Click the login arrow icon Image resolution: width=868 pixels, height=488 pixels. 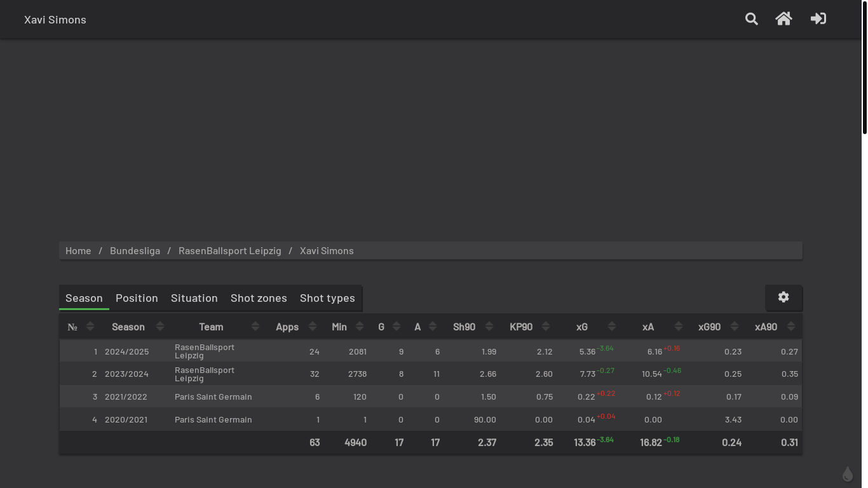818,19
